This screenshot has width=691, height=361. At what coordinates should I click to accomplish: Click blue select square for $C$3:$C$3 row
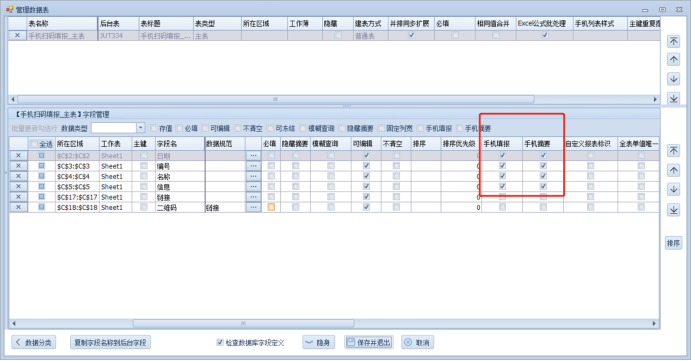coord(41,166)
